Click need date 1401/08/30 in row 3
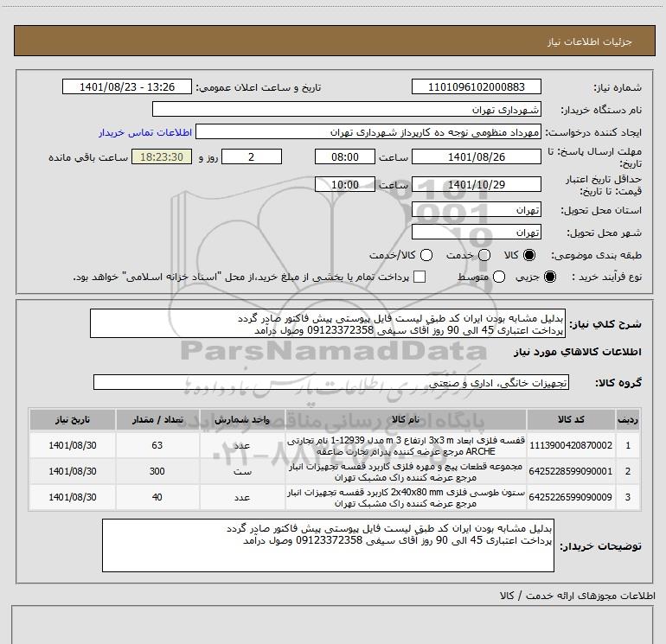666x644 pixels. [x=72, y=497]
